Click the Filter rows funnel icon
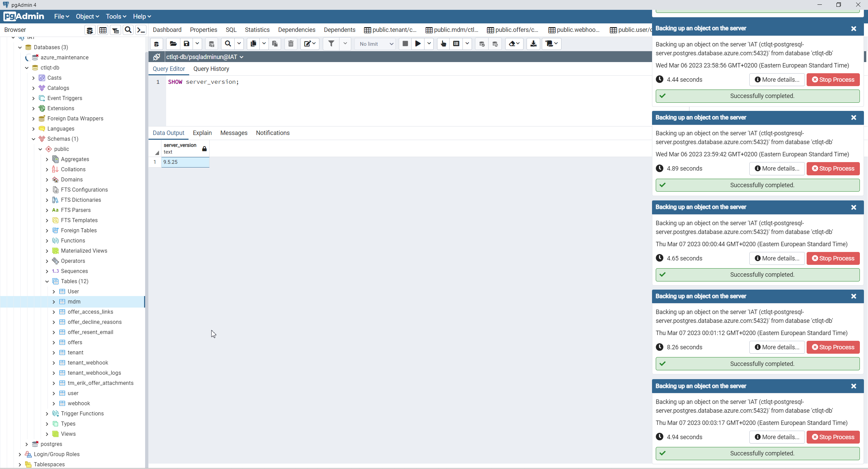868x469 pixels. 331,44
